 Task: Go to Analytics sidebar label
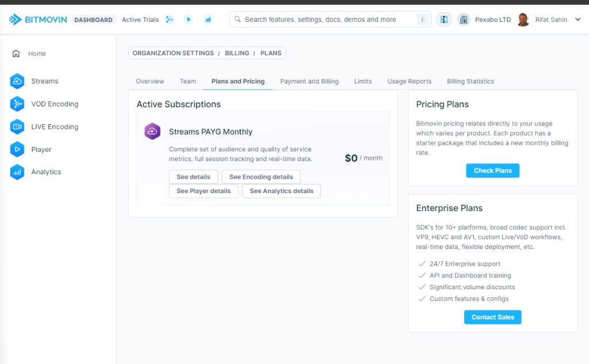point(46,172)
